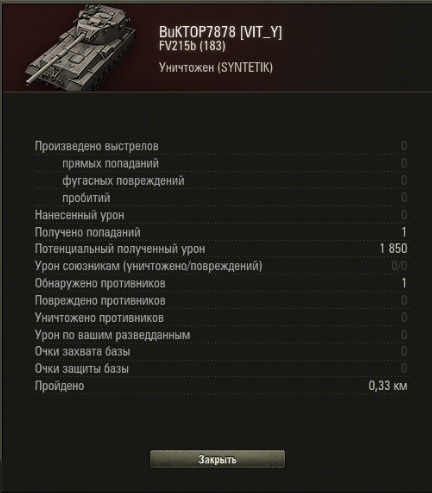Click the FV215b (183) vehicle name

click(x=192, y=46)
